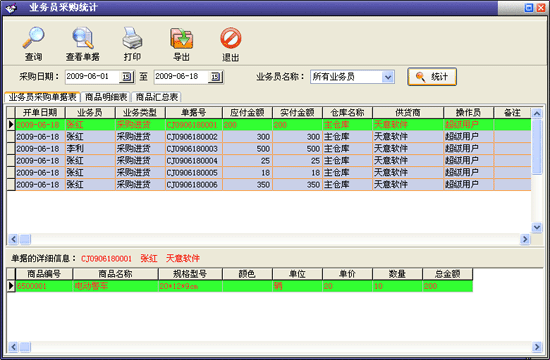Click app icon in title bar
The image size is (550, 360).
11,8
